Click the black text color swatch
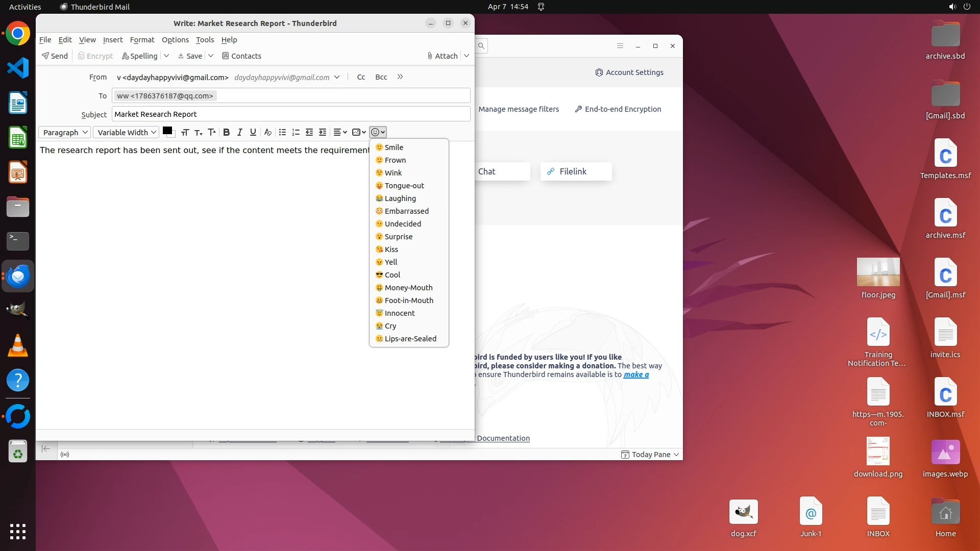 point(167,131)
